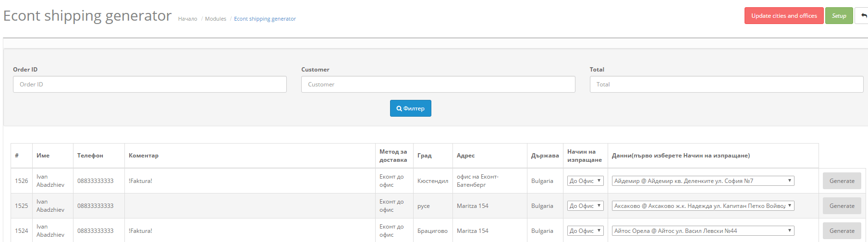Screen dimensions: 868x242
Task: Open До Офис dropdown for order 1526
Action: (x=585, y=181)
